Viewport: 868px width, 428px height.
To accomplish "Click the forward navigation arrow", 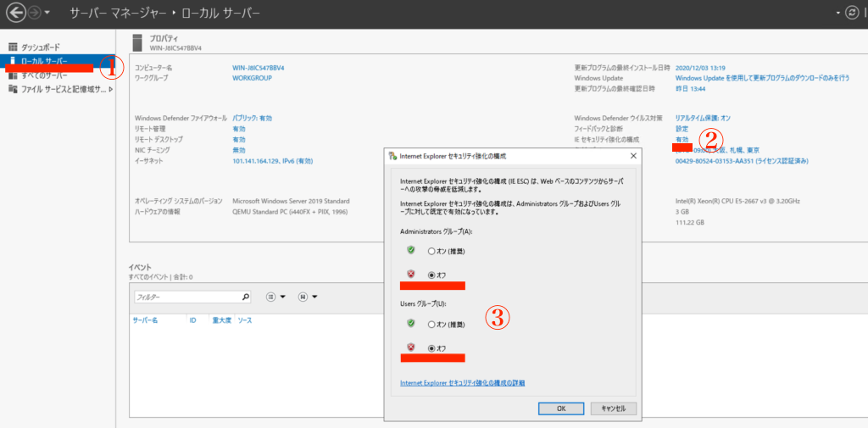I will coord(34,14).
